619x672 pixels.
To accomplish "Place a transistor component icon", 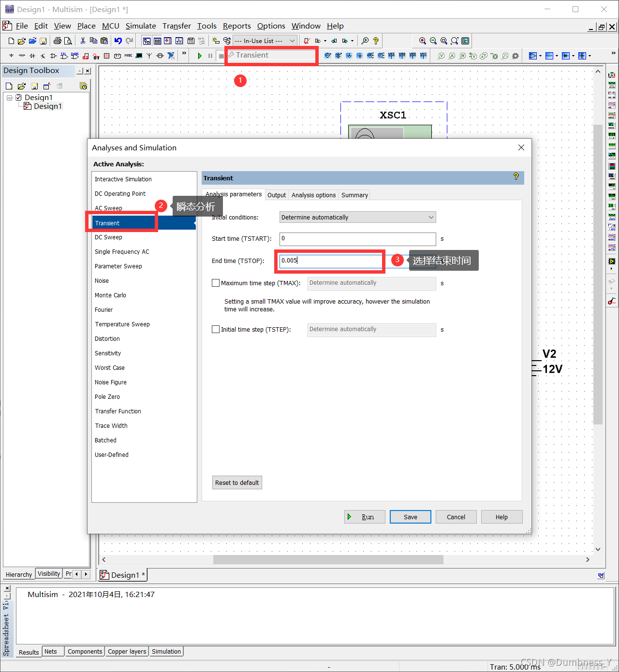I will 43,56.
